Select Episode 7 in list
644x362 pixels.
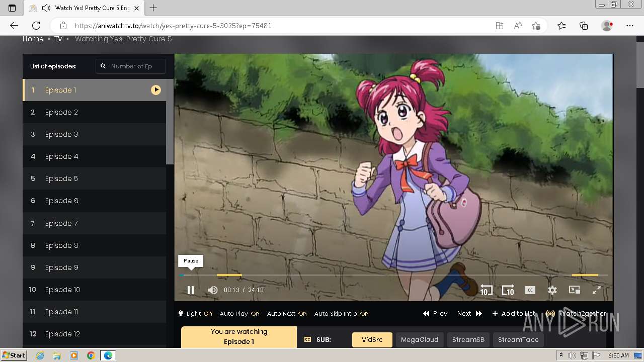coord(94,223)
